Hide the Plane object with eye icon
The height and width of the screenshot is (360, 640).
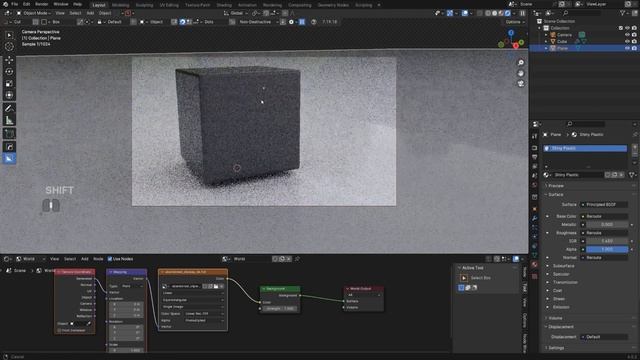[627, 48]
